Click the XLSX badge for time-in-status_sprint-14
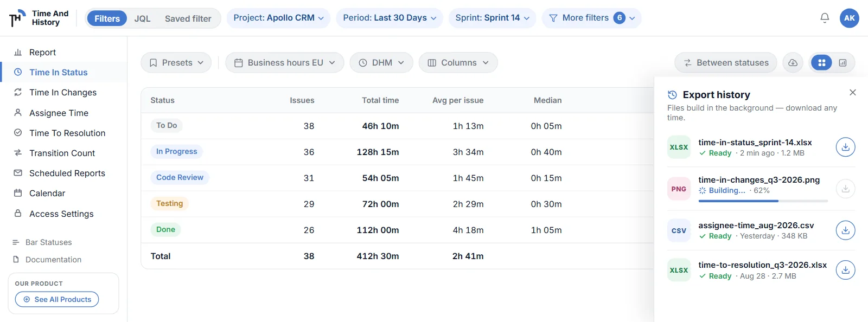Image resolution: width=868 pixels, height=322 pixels. [679, 147]
